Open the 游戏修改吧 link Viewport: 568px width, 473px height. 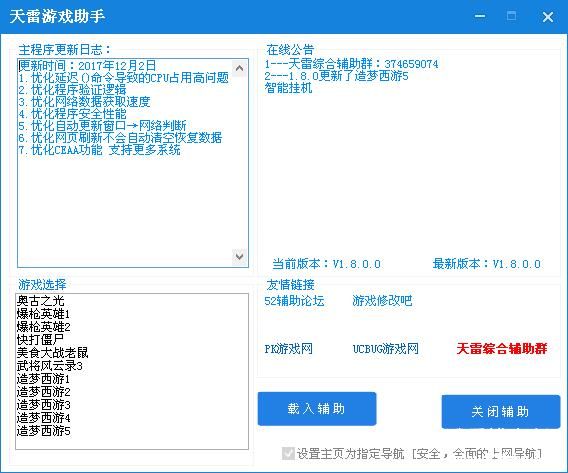click(x=382, y=300)
